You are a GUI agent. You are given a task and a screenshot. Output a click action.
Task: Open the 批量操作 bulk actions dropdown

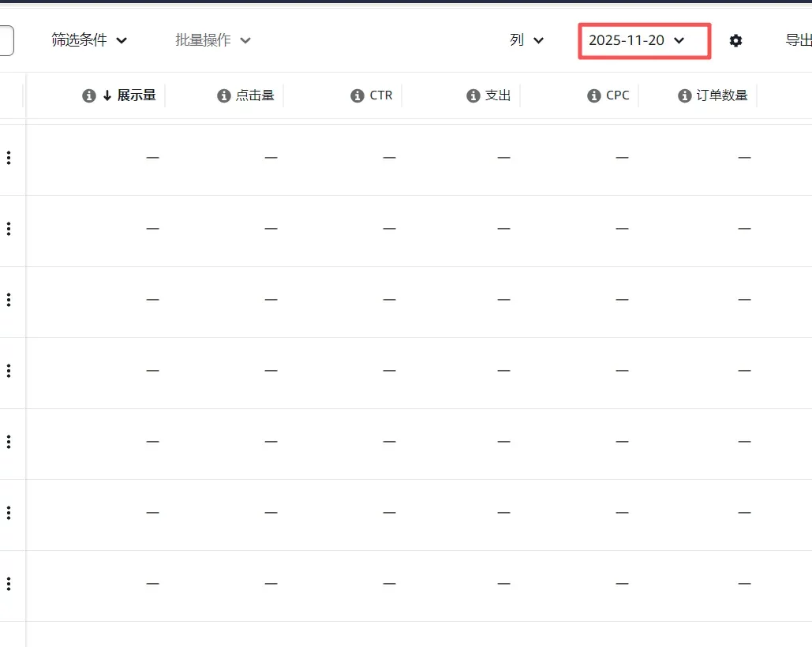[x=213, y=40]
